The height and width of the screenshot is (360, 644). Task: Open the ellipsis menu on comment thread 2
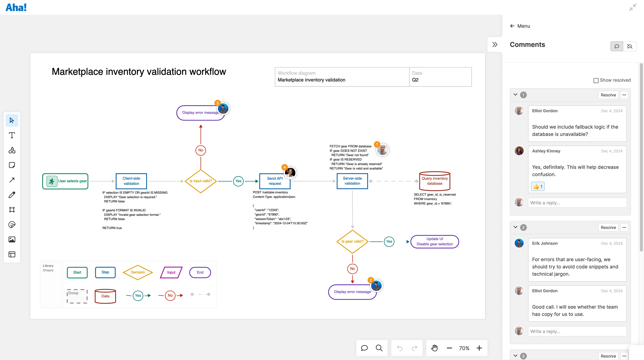pyautogui.click(x=624, y=227)
